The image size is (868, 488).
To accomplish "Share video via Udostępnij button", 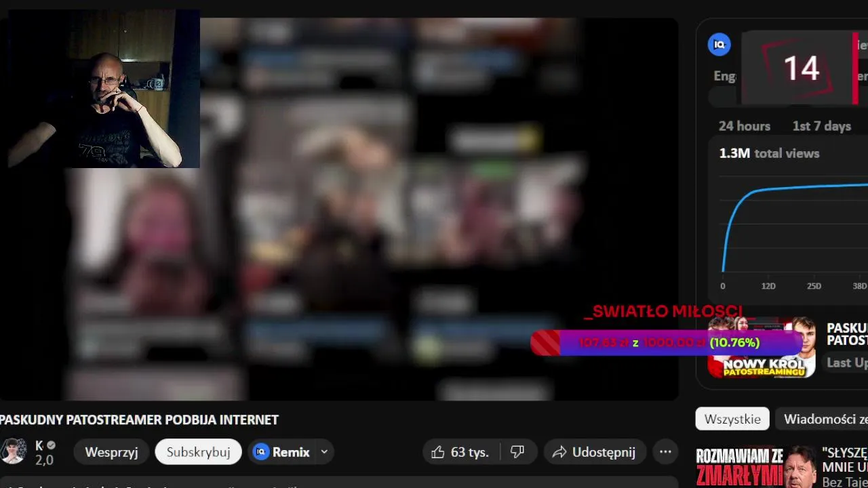I will pyautogui.click(x=595, y=452).
